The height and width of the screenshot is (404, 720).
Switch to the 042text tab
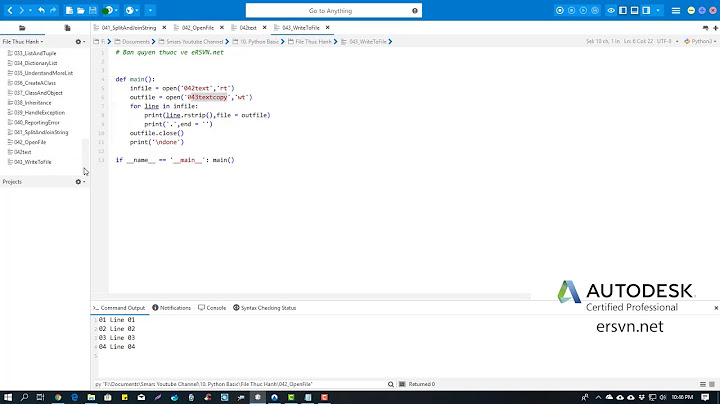click(248, 28)
